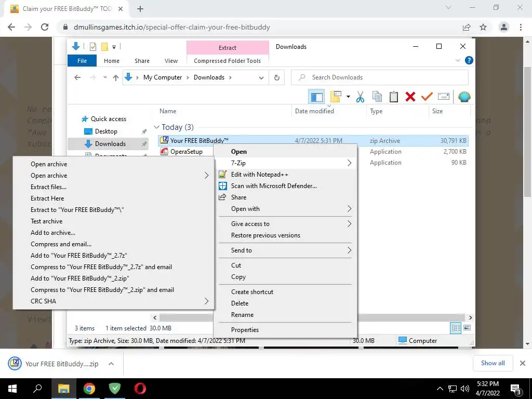The height and width of the screenshot is (399, 532).
Task: Switch to large icons view at bottom right
Action: coord(467,328)
